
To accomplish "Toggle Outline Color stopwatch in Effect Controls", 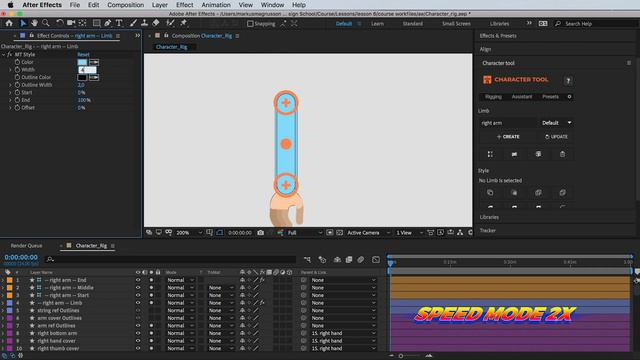I will pyautogui.click(x=17, y=77).
